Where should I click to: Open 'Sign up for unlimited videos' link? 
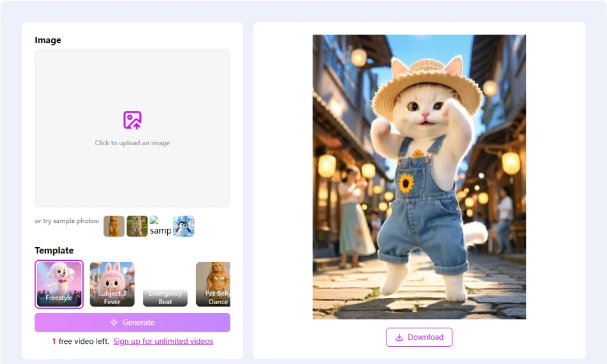click(x=163, y=341)
